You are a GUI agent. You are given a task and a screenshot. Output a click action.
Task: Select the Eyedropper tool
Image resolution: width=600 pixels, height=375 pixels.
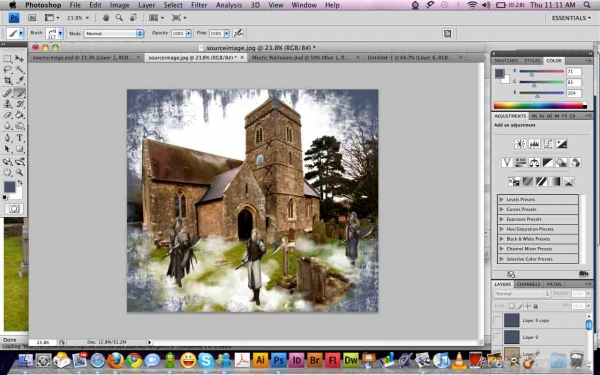(x=19, y=80)
